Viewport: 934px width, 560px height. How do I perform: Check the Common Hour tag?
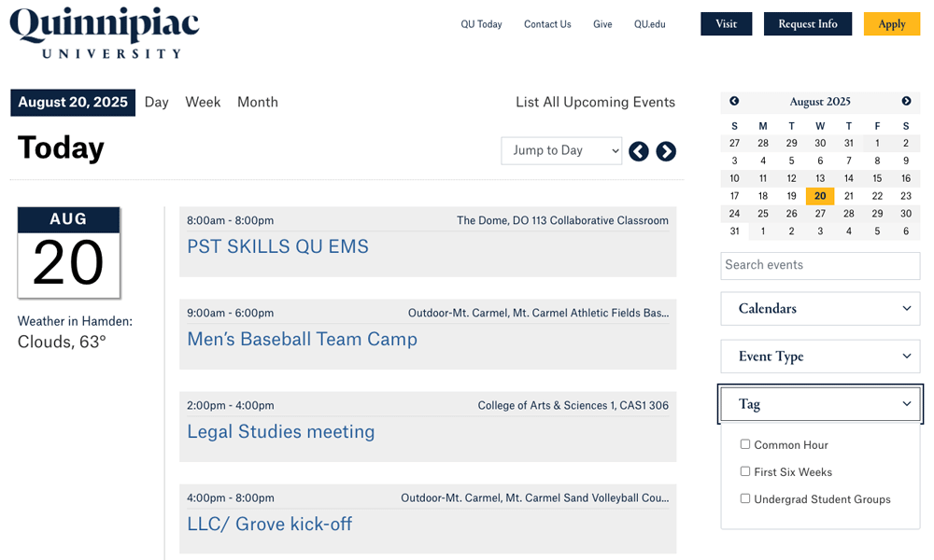pyautogui.click(x=745, y=444)
